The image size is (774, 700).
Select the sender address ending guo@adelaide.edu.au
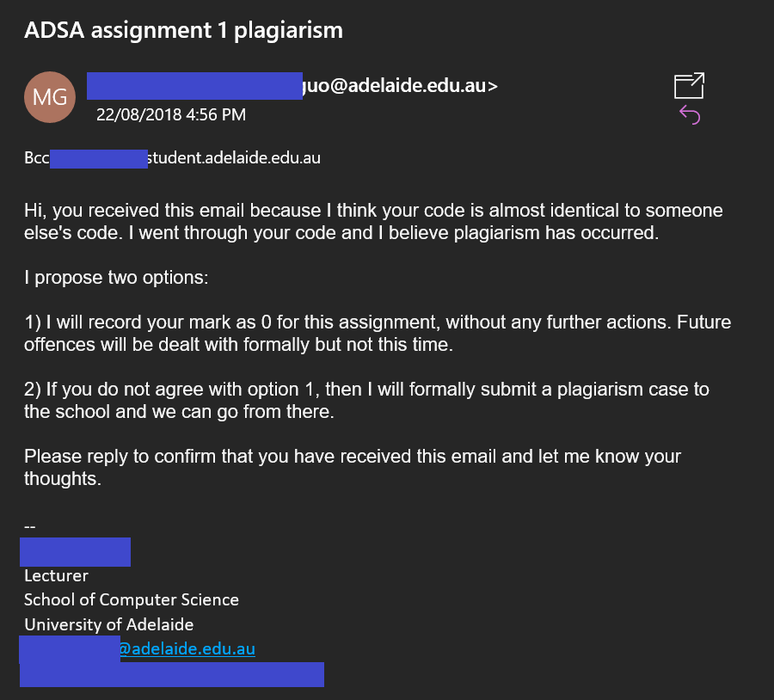pos(400,85)
